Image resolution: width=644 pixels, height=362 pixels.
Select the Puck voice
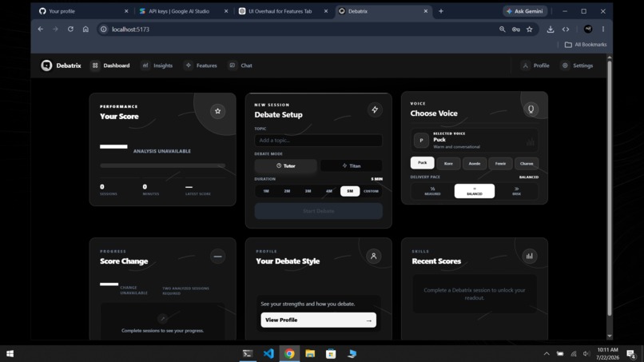(x=422, y=163)
